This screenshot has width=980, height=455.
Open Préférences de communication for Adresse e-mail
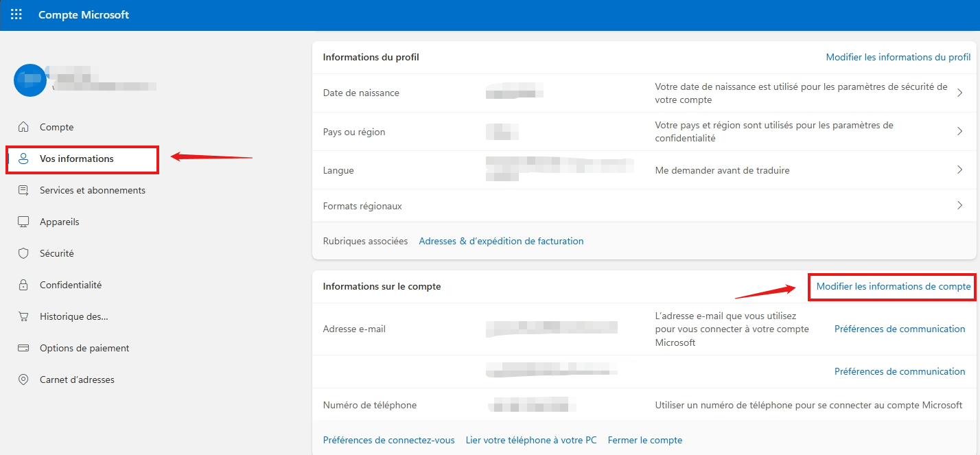[900, 329]
